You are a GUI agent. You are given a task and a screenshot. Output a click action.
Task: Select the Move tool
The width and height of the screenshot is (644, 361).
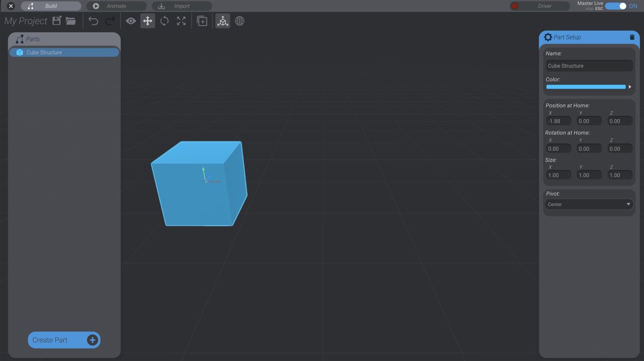pyautogui.click(x=147, y=20)
